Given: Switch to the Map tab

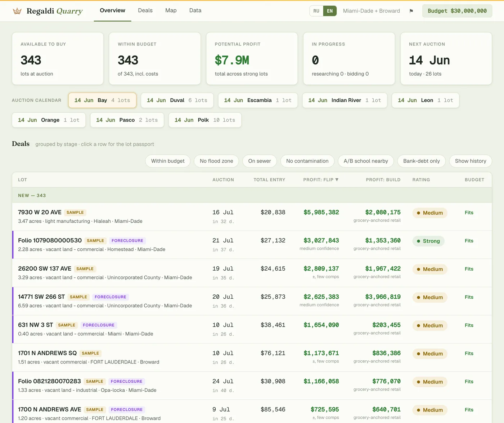Looking at the screenshot, I should (x=171, y=10).
